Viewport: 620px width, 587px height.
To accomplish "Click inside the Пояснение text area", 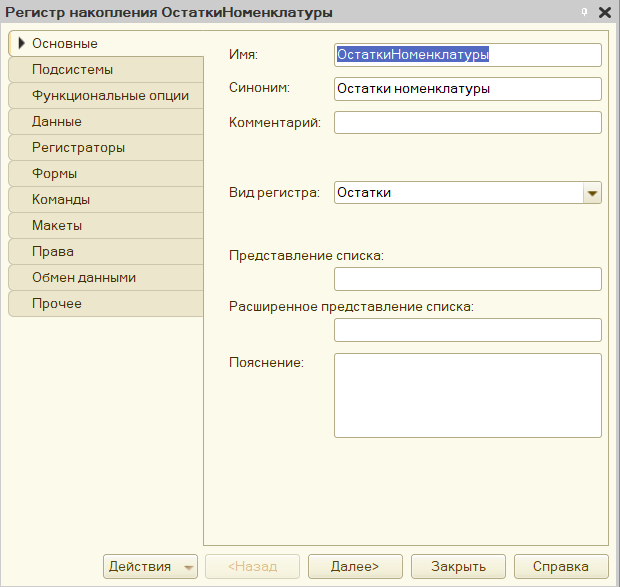I will 468,395.
